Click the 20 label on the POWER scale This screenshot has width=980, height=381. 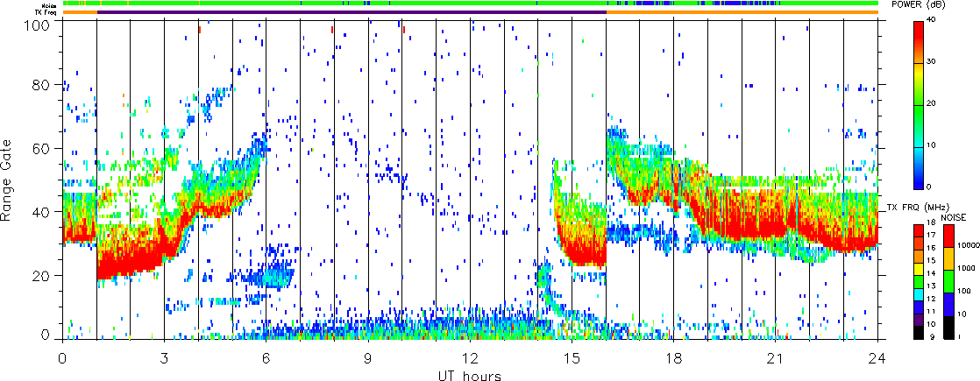pos(931,103)
